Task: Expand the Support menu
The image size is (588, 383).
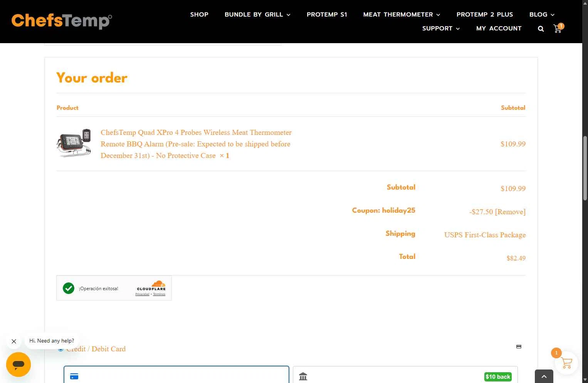Action: tap(441, 29)
